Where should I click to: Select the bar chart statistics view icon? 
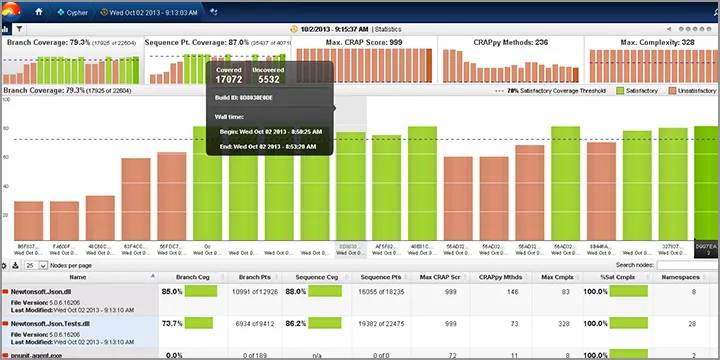coord(5,29)
